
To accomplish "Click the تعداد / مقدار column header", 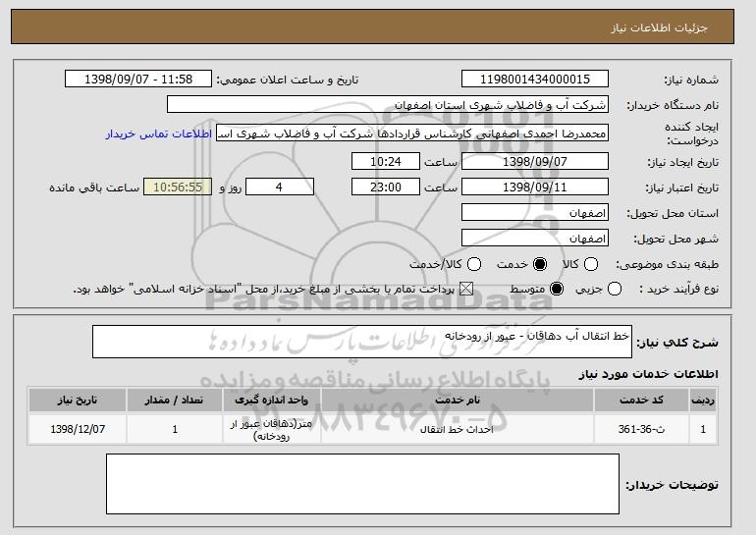I will pyautogui.click(x=175, y=401).
